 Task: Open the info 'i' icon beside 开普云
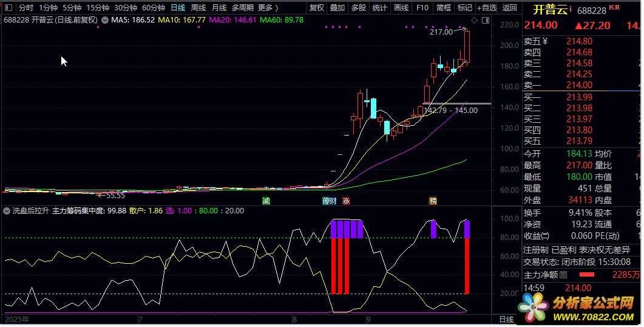pyautogui.click(x=571, y=8)
